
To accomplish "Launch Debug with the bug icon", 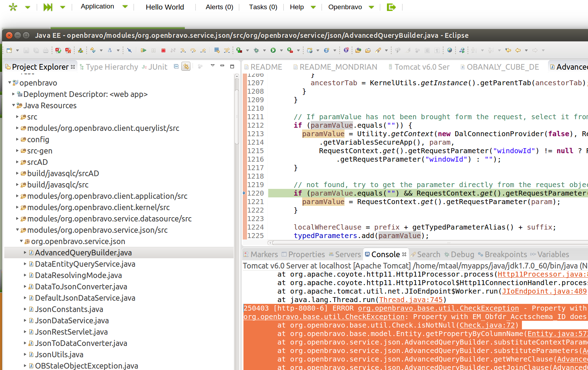I will tap(256, 51).
